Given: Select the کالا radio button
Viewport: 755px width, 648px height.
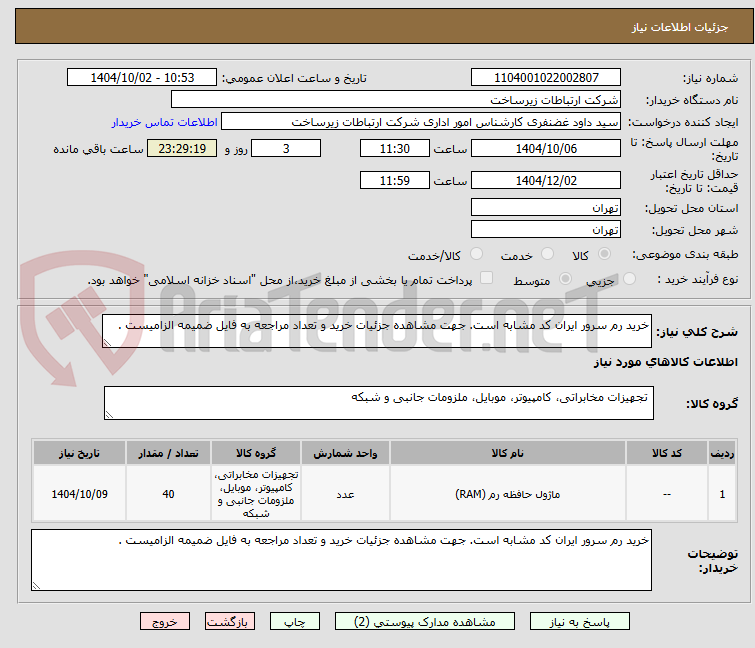Looking at the screenshot, I should coord(604,254).
